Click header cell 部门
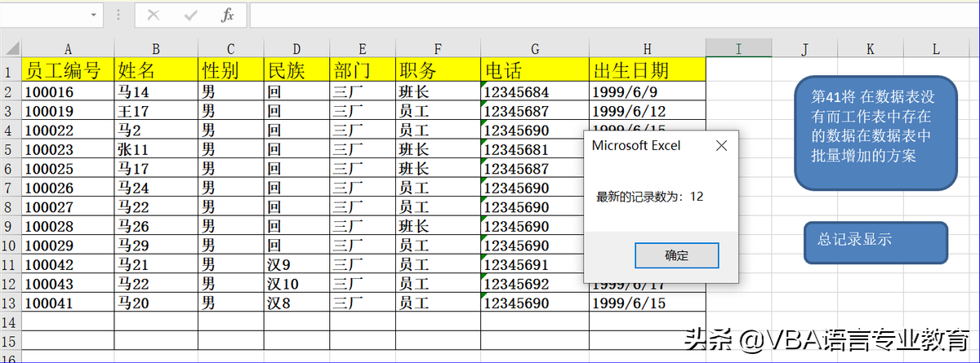 (x=363, y=70)
